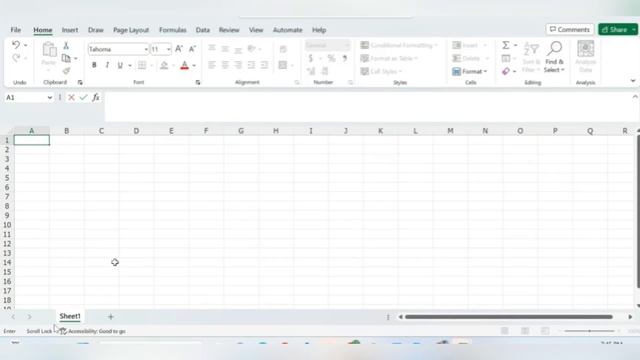The height and width of the screenshot is (360, 640).
Task: Click the Comments button
Action: [569, 29]
